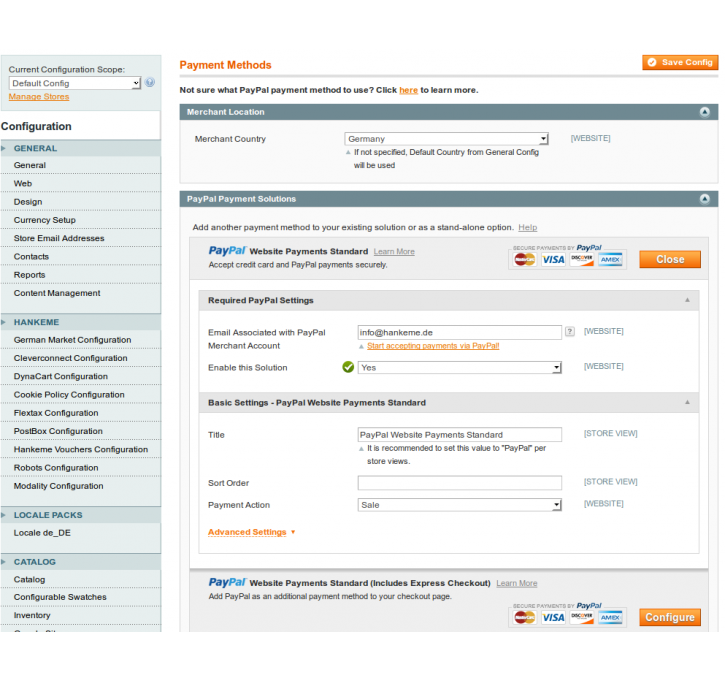
Task: Click the AMEX logo in the Express Checkout row
Action: pyautogui.click(x=610, y=618)
